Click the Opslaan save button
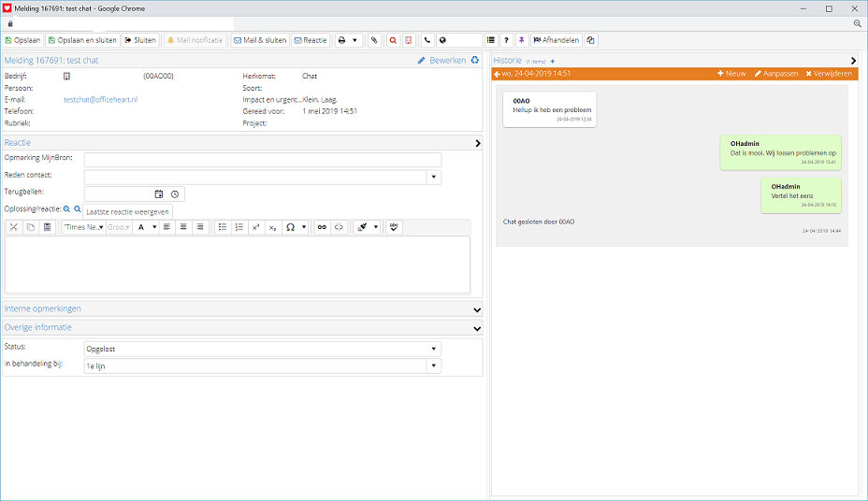The height and width of the screenshot is (501, 868). pos(22,40)
